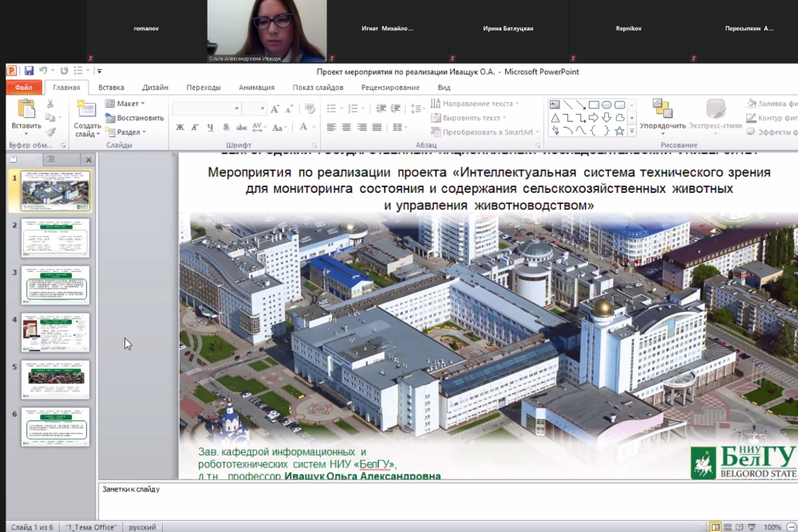The height and width of the screenshot is (532, 798).
Task: Click the notes field Заметки к слайду
Action: point(447,502)
